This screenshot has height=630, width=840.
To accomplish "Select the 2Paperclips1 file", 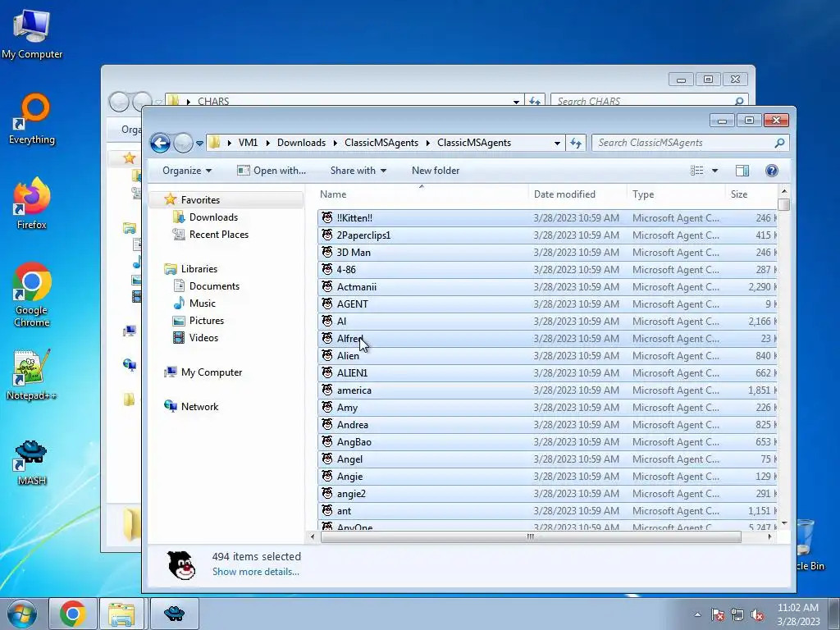I will pos(547,235).
